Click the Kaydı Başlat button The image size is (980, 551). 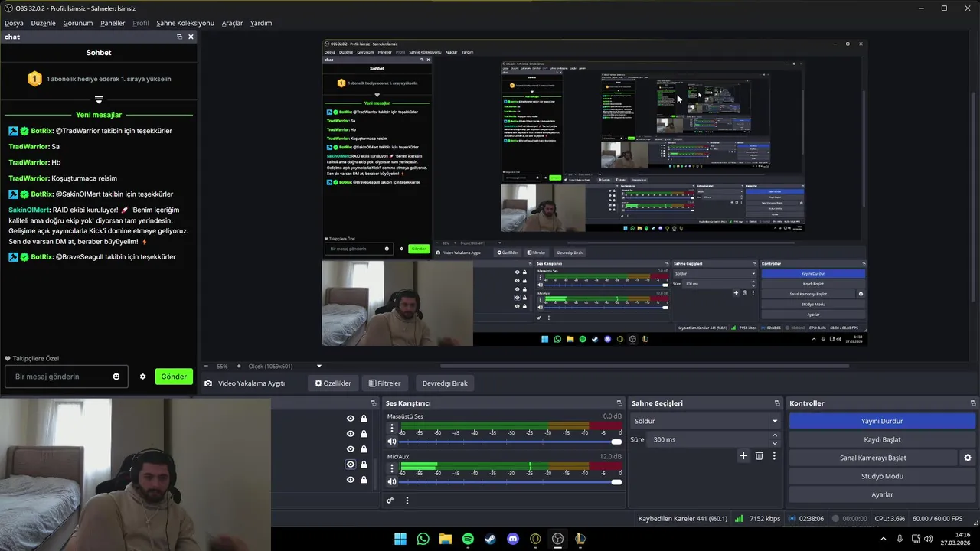coord(882,439)
